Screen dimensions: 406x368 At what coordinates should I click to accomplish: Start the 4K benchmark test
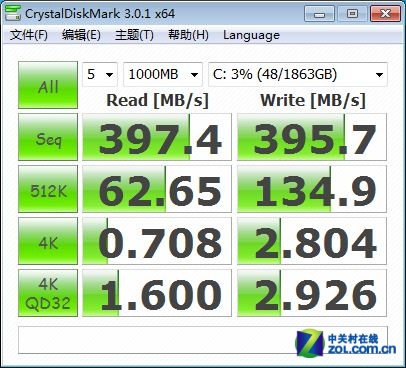(x=48, y=241)
